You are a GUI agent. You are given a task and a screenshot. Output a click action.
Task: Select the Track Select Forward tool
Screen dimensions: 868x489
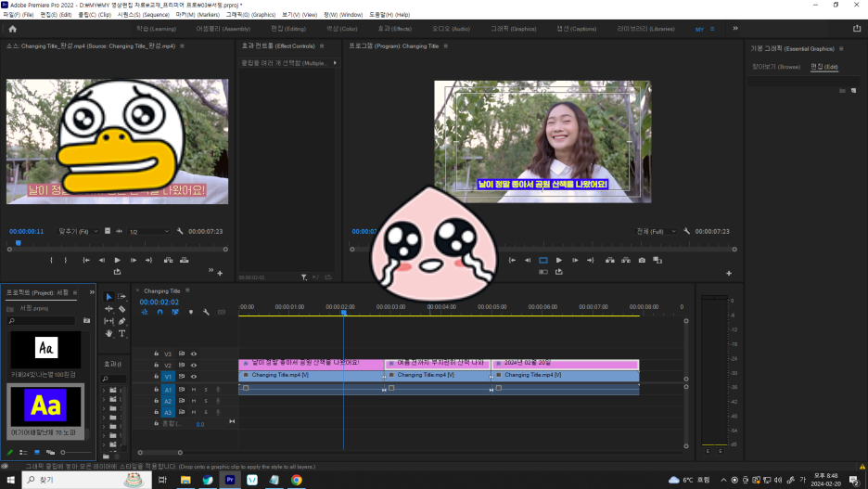click(x=121, y=297)
